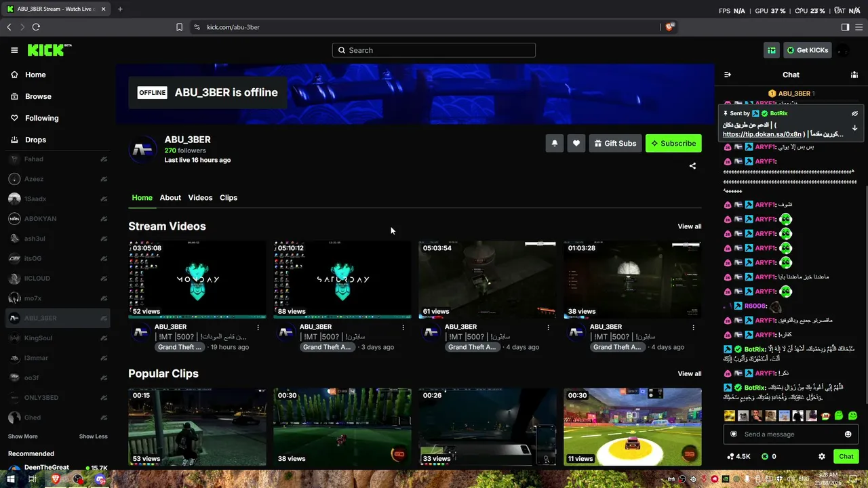
Task: Open the 05:03:54 stream video
Action: pyautogui.click(x=488, y=279)
